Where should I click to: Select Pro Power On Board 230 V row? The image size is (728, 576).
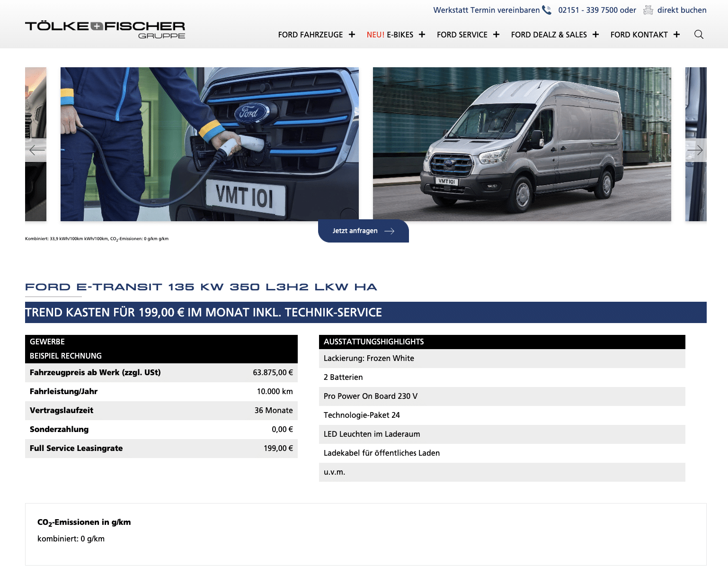coord(502,396)
